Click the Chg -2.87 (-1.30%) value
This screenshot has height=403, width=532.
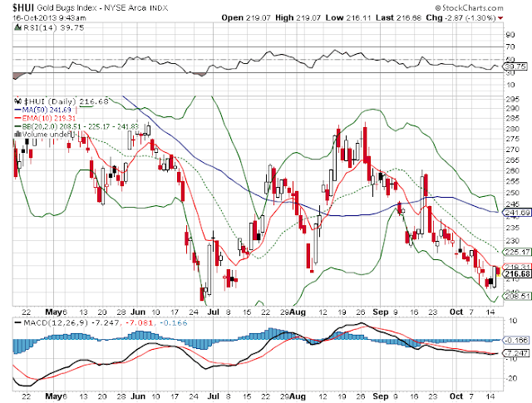461,17
